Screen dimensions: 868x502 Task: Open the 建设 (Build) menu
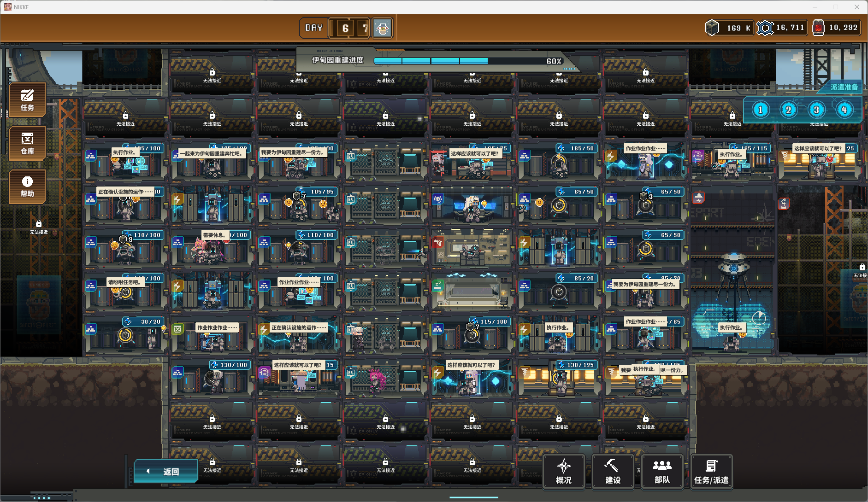[613, 472]
